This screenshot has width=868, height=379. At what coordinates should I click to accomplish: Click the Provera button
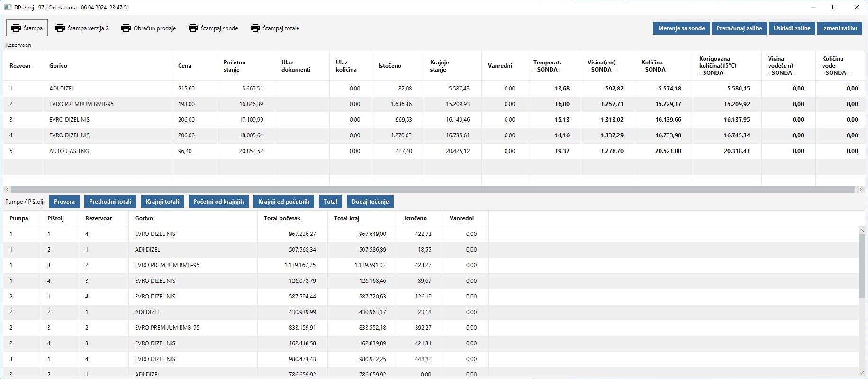(64, 202)
